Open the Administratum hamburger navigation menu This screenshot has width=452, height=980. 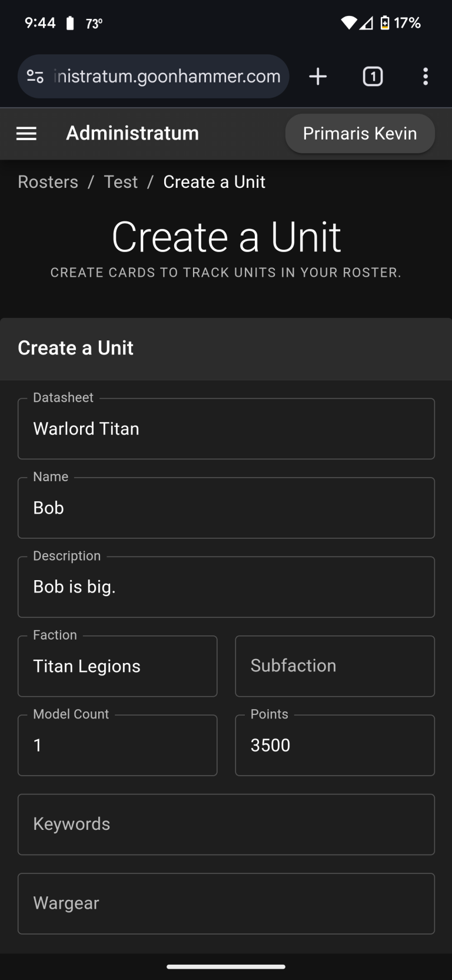point(26,134)
